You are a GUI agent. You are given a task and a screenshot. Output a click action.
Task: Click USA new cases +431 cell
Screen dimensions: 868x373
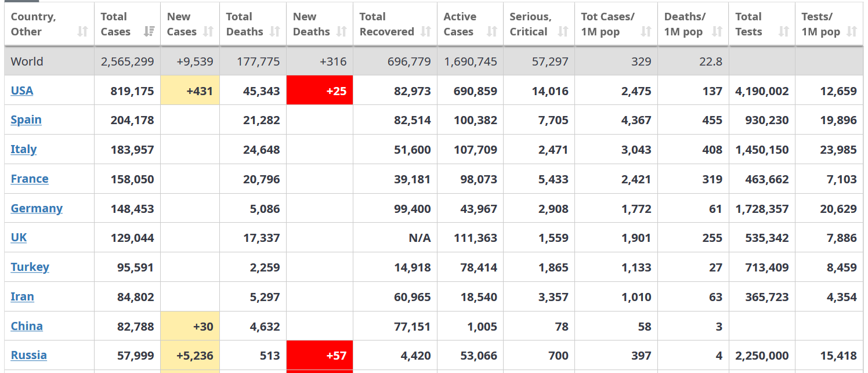[190, 90]
